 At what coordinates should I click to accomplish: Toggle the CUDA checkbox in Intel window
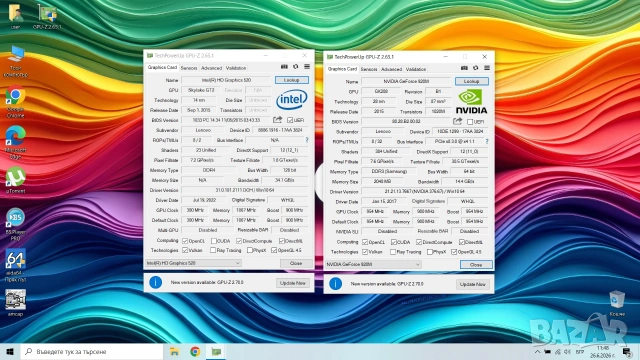pyautogui.click(x=213, y=241)
